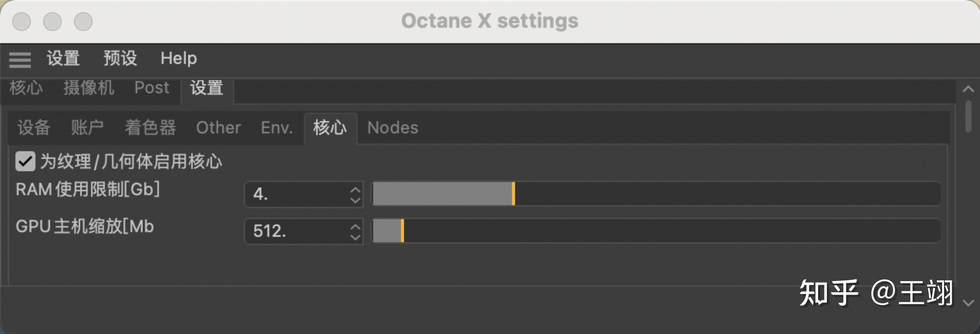Click the RAM limit stepper arrows
980x334 pixels.
click(355, 195)
